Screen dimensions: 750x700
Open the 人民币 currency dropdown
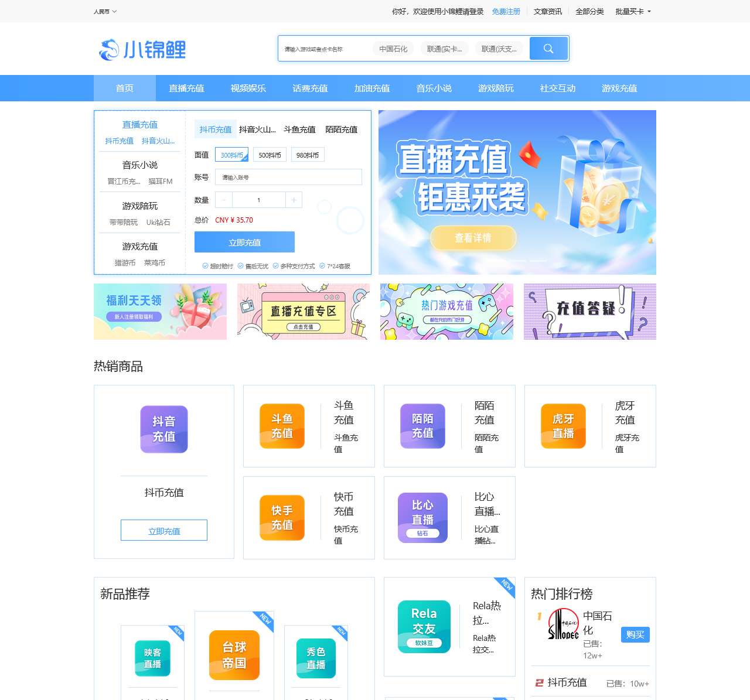point(105,11)
